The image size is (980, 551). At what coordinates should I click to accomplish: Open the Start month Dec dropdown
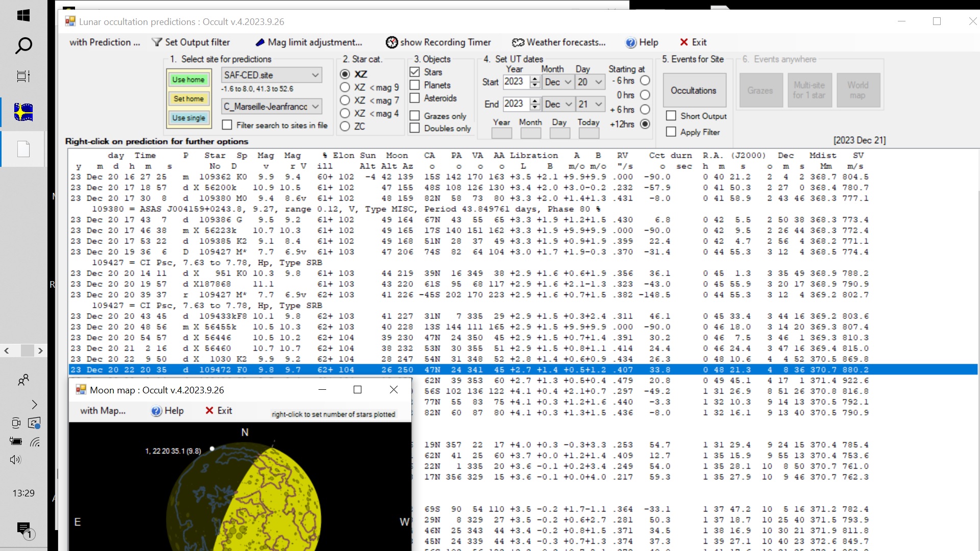coord(568,82)
